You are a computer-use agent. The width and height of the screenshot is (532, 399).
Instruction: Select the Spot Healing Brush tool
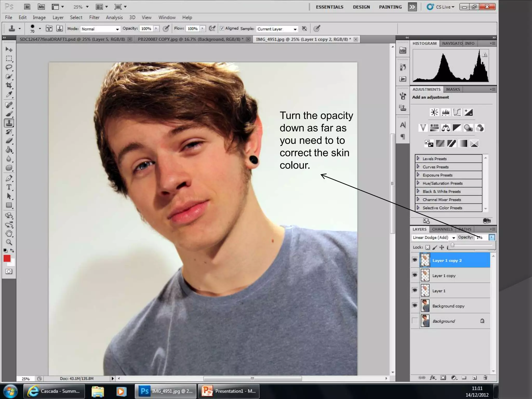click(9, 105)
